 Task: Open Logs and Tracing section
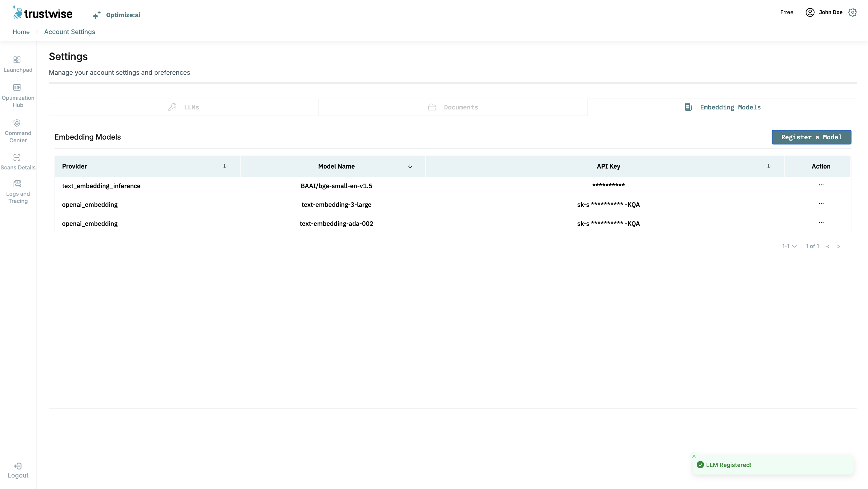17,184
